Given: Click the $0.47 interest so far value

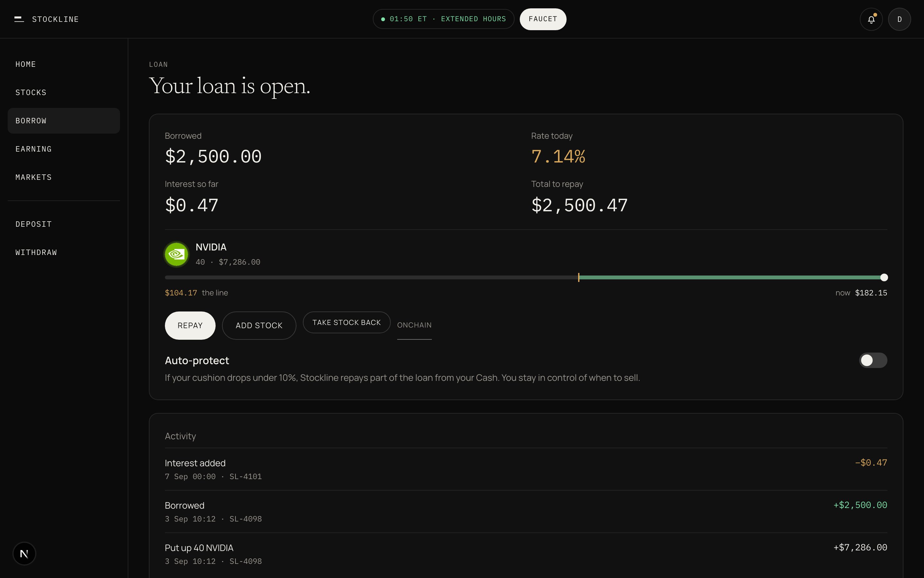Looking at the screenshot, I should [191, 205].
